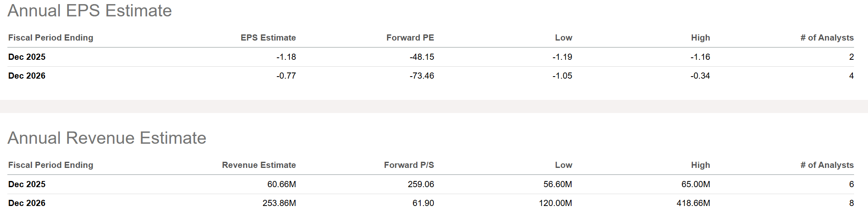Click the High header in Revenue table
The image size is (868, 224).
[700, 165]
